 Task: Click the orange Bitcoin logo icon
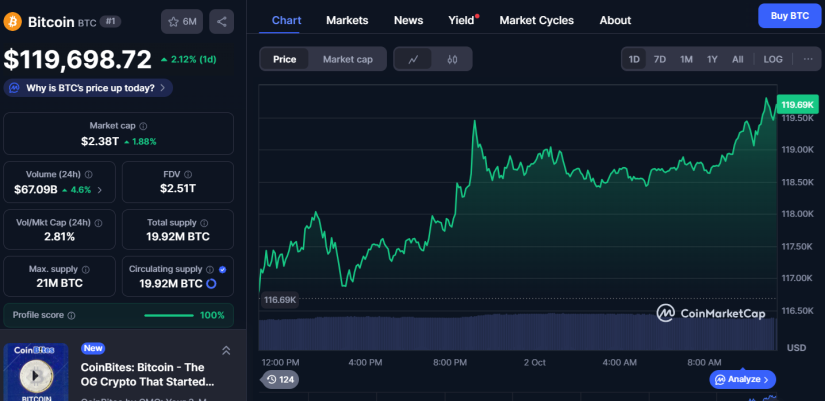point(13,21)
